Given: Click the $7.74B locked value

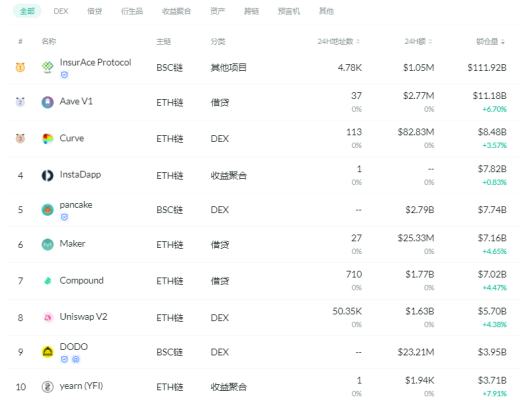Looking at the screenshot, I should pyautogui.click(x=492, y=210).
